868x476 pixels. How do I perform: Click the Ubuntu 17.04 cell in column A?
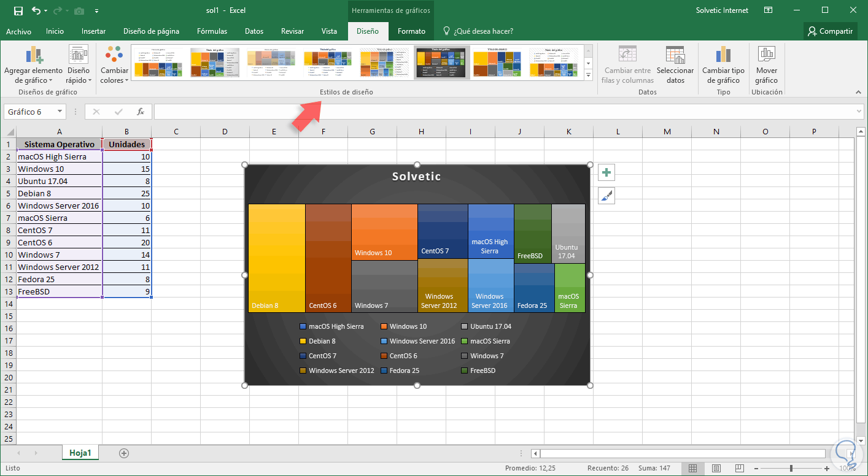point(59,181)
